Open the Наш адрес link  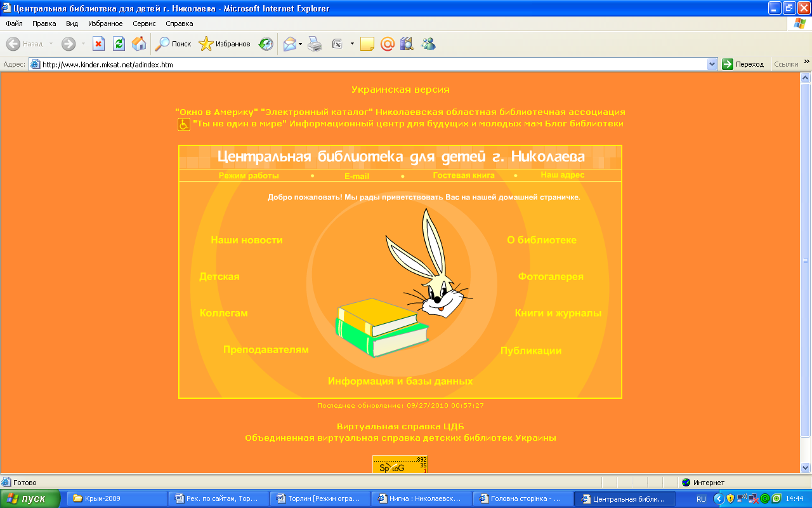point(563,175)
